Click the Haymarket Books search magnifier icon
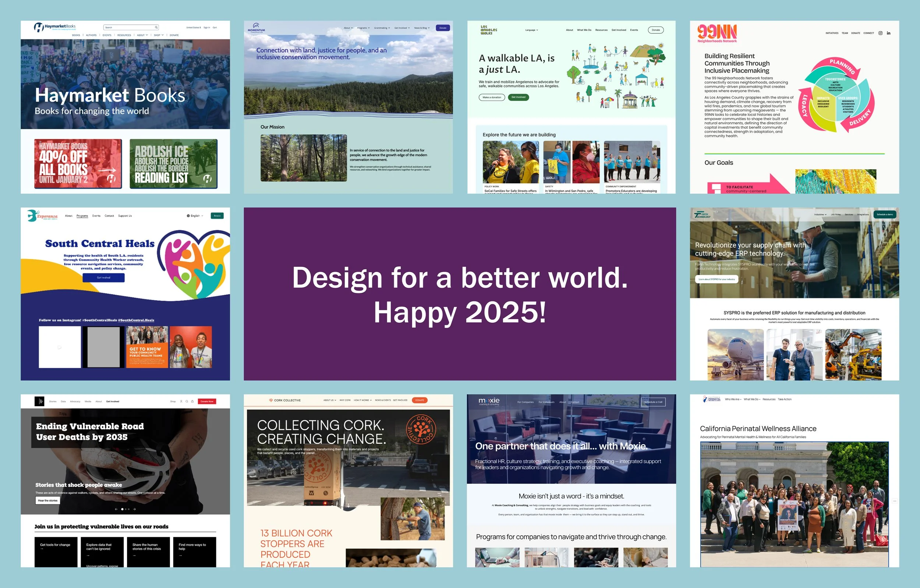This screenshot has width=920, height=588. tap(156, 28)
